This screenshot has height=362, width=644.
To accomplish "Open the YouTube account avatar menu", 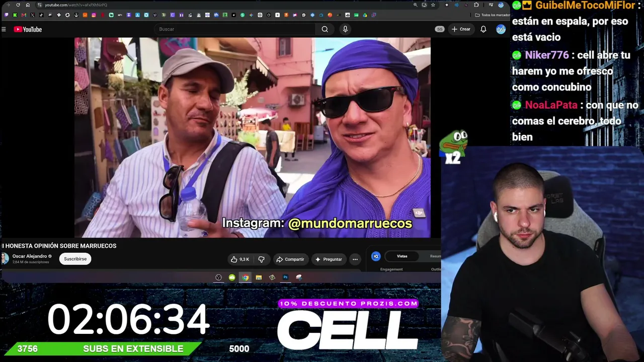I will click(501, 29).
